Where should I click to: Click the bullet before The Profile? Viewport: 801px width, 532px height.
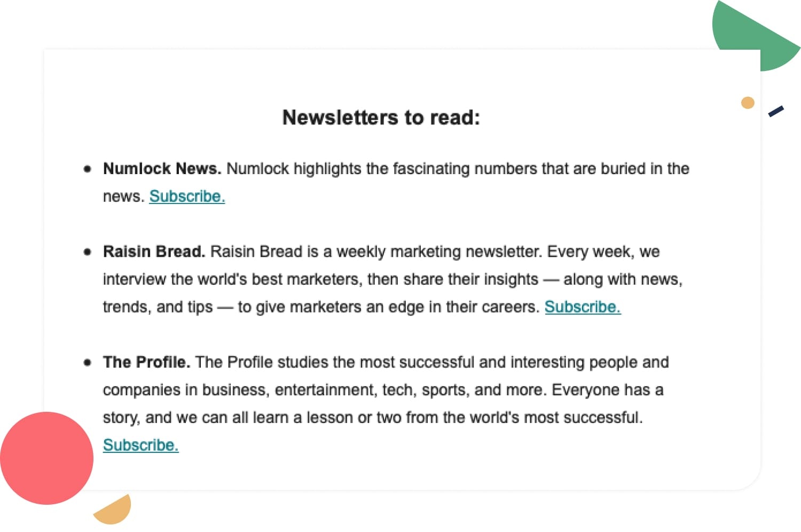click(88, 362)
